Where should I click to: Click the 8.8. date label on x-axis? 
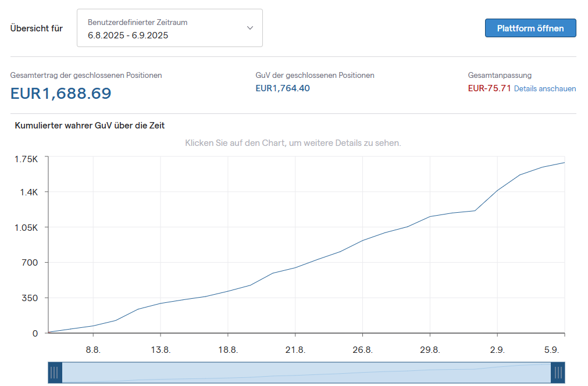93,349
